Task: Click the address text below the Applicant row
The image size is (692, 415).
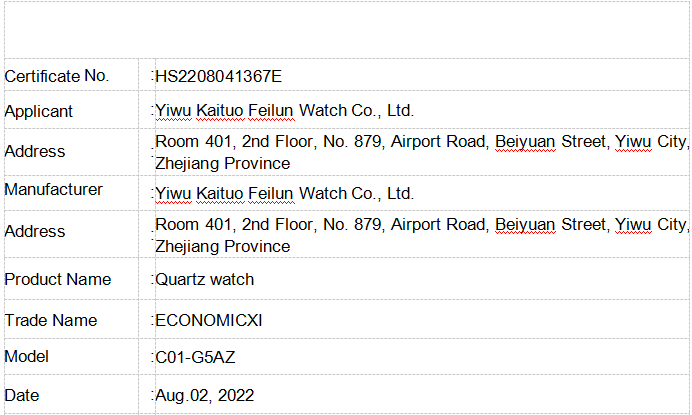Action: 421,152
